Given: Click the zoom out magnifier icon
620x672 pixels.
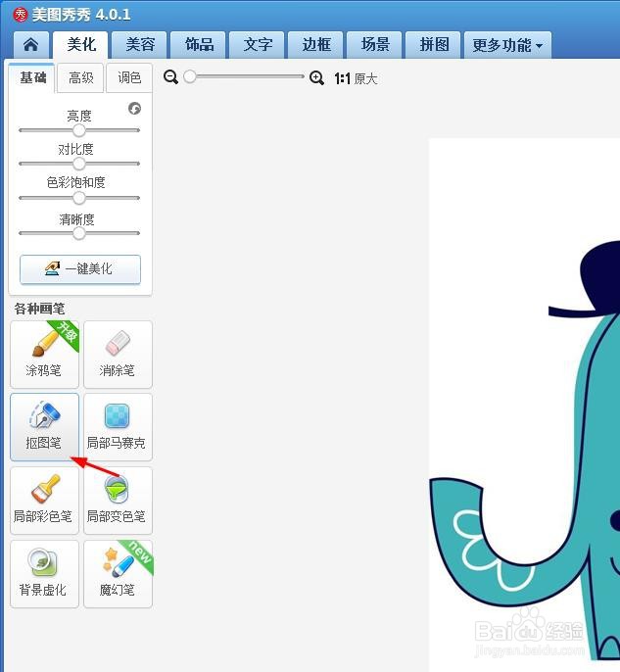Looking at the screenshot, I should click(170, 77).
